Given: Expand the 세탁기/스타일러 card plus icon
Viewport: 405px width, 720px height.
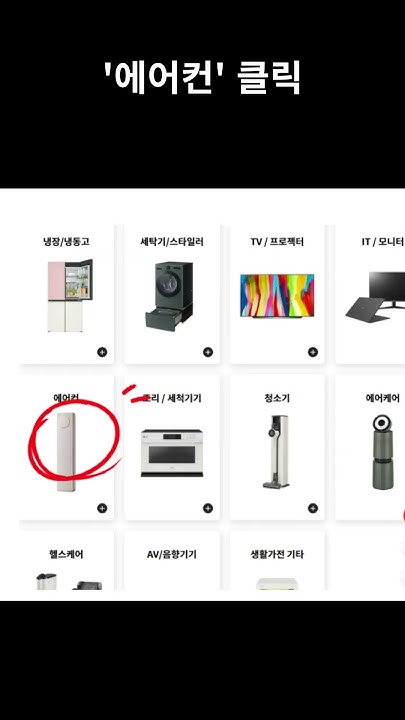Looking at the screenshot, I should pos(208,352).
